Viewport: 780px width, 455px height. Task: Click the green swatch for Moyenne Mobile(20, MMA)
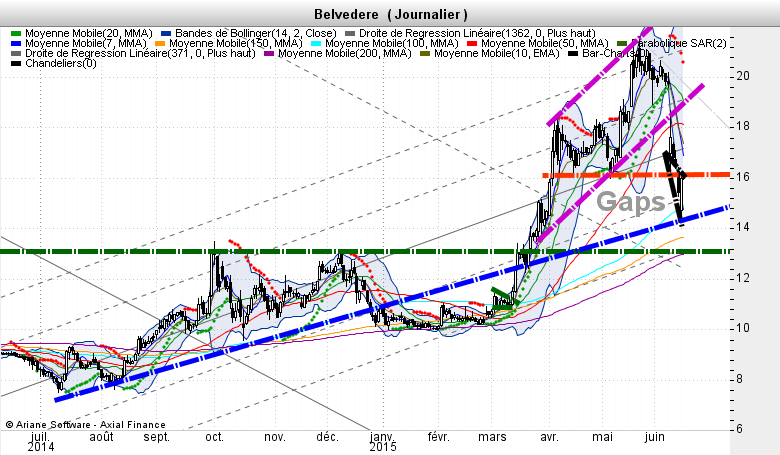16,33
